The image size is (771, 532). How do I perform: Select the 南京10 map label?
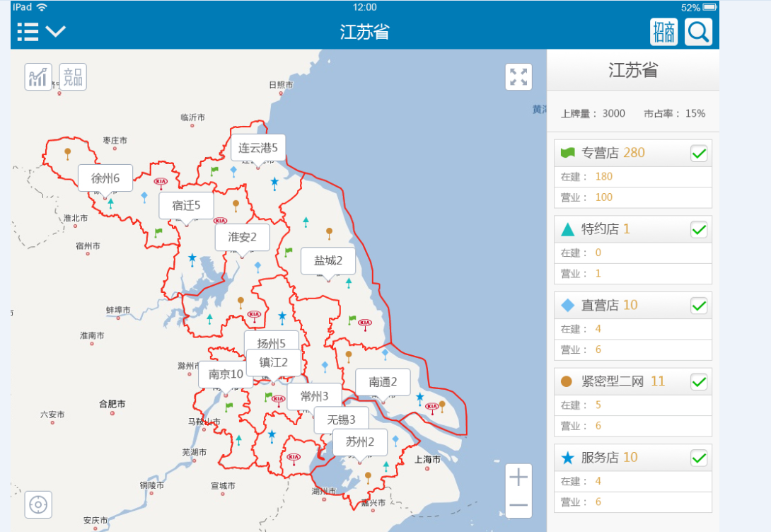click(x=226, y=374)
